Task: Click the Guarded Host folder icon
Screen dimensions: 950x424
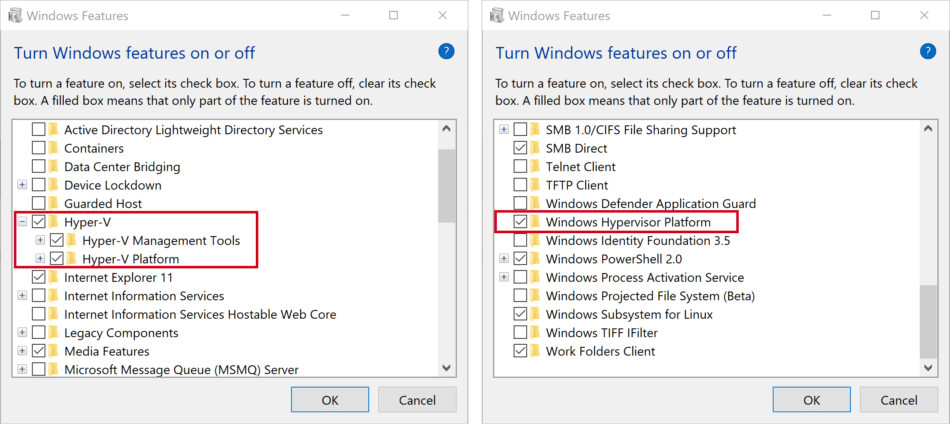Action: point(53,203)
